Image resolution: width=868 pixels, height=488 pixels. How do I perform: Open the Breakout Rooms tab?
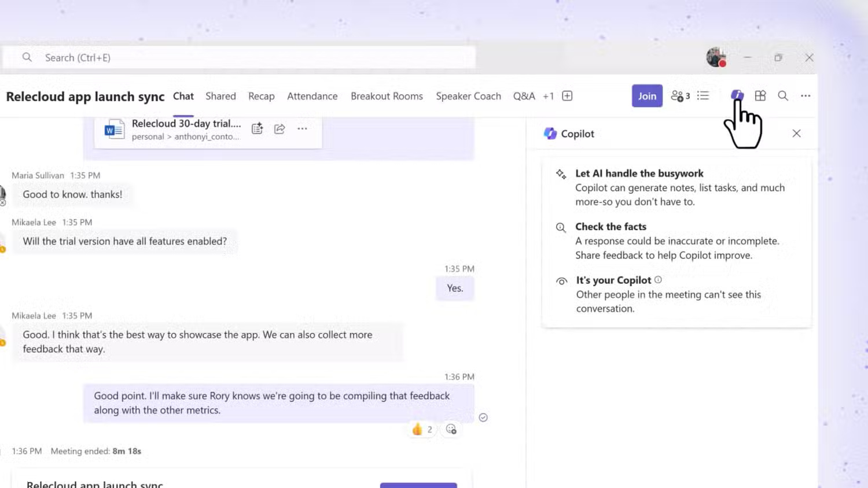tap(387, 96)
